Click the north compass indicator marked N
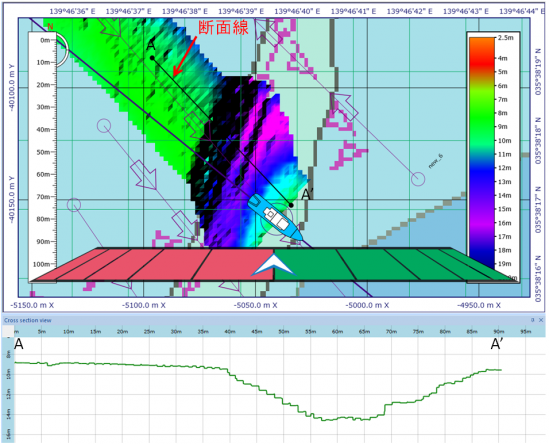This screenshot has width=549, height=444. (50, 27)
